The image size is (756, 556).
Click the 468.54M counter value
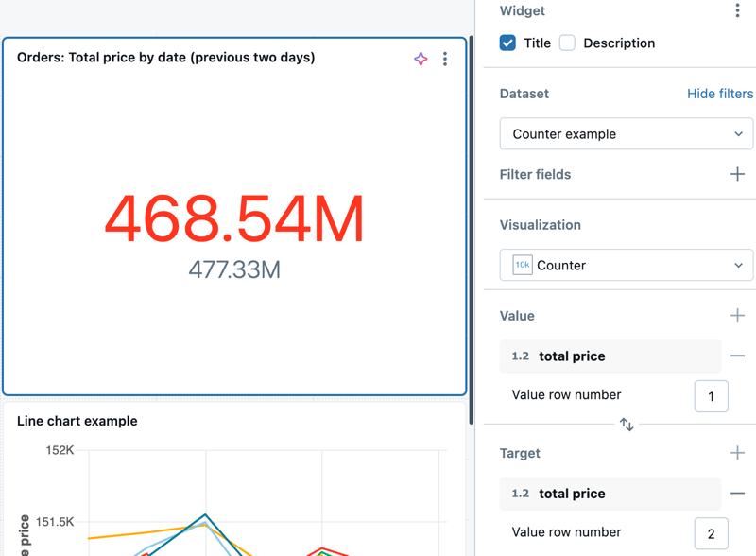click(234, 218)
